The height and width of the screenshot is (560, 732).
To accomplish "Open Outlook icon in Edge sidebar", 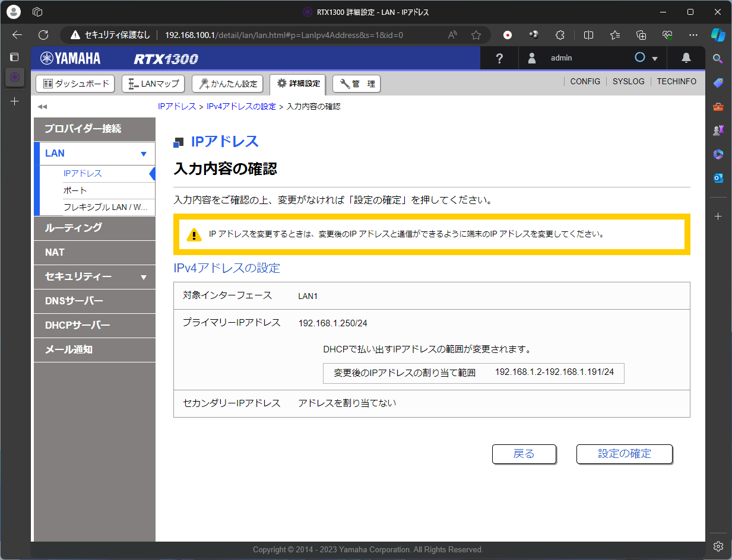I will pos(718,178).
